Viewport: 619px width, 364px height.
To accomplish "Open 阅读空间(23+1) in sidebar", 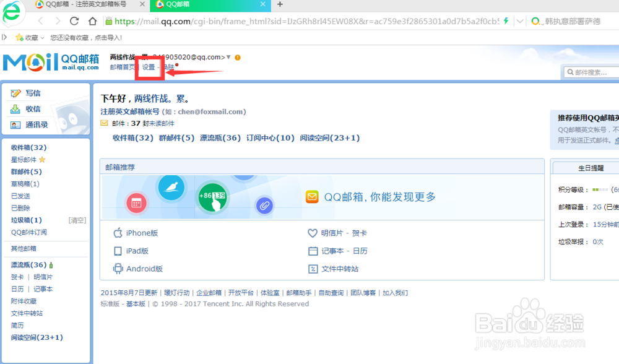I will pyautogui.click(x=37, y=337).
